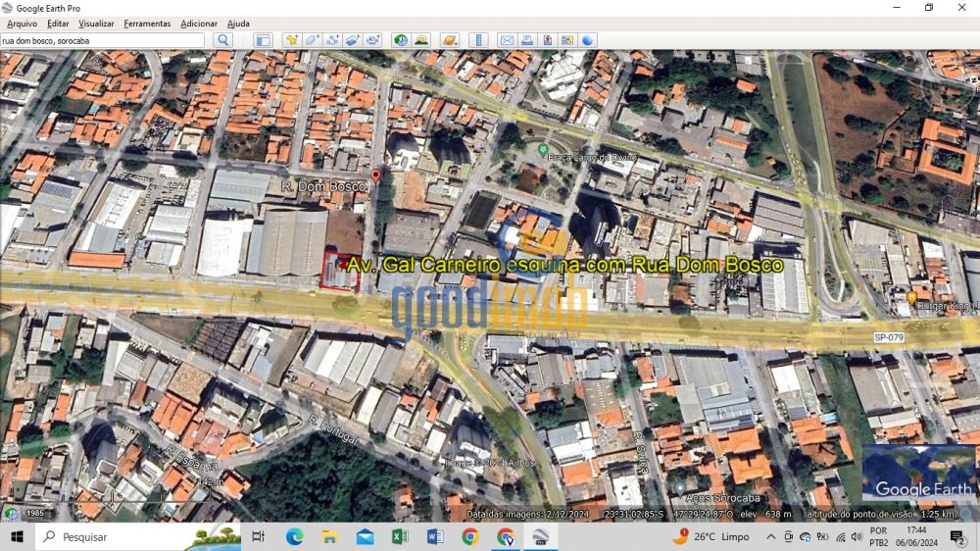Select the Add Polygon tool
Viewport: 980px width, 551px height.
tap(312, 40)
